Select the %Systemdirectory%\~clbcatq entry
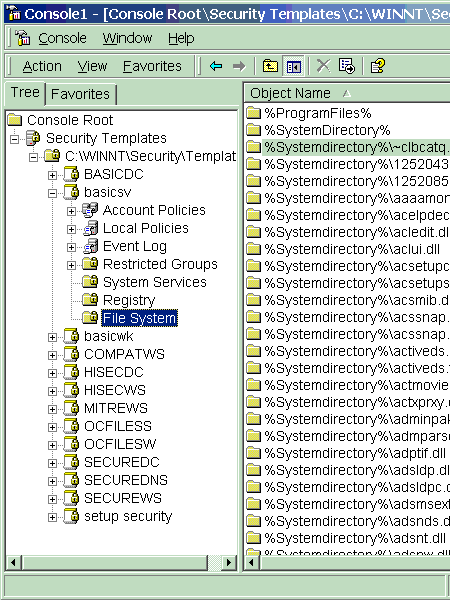The height and width of the screenshot is (600, 450). click(357, 147)
